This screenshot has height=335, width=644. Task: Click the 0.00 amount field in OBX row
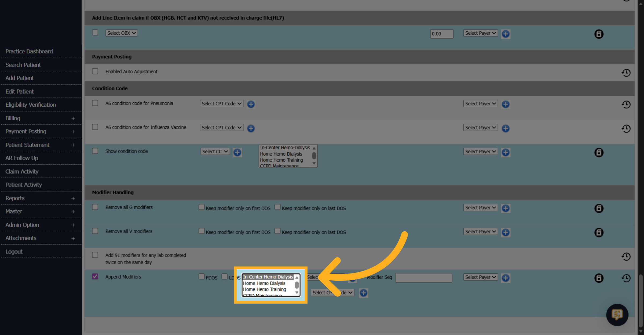[442, 34]
